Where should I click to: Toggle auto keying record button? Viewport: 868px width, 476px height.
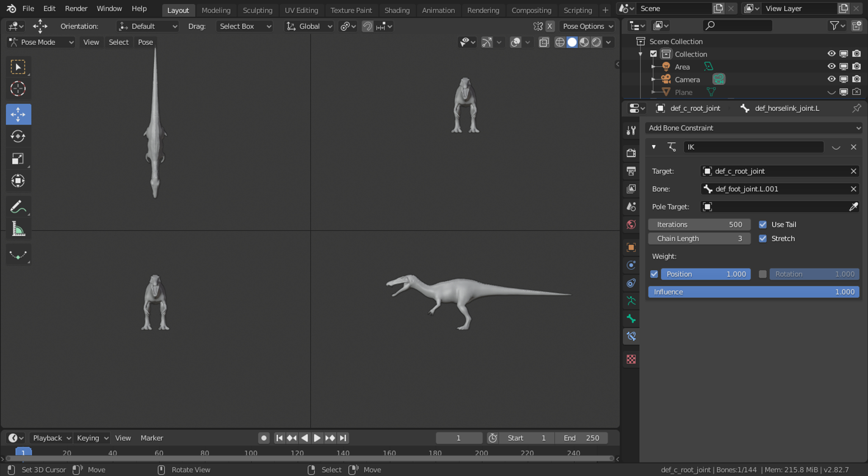pyautogui.click(x=264, y=438)
